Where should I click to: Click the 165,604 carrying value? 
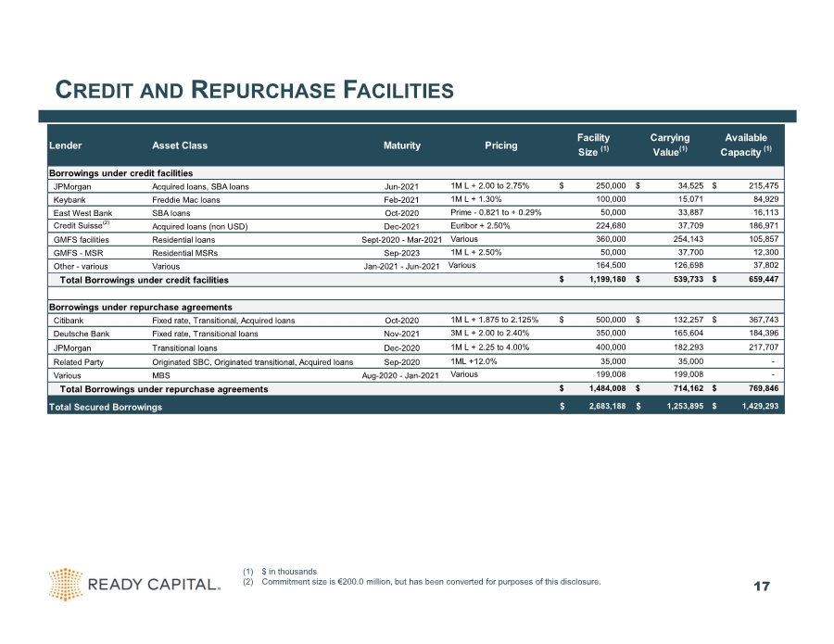click(689, 333)
